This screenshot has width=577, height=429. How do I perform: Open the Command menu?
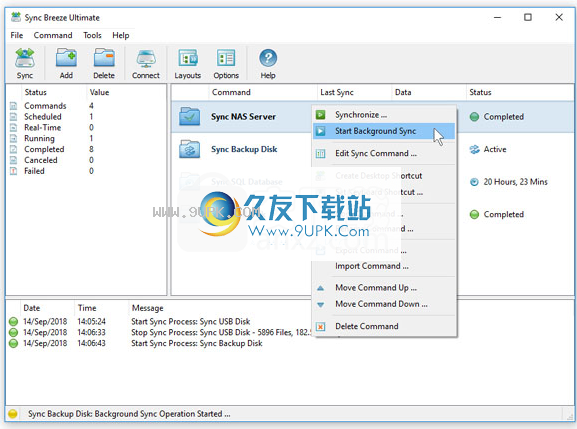coord(53,35)
